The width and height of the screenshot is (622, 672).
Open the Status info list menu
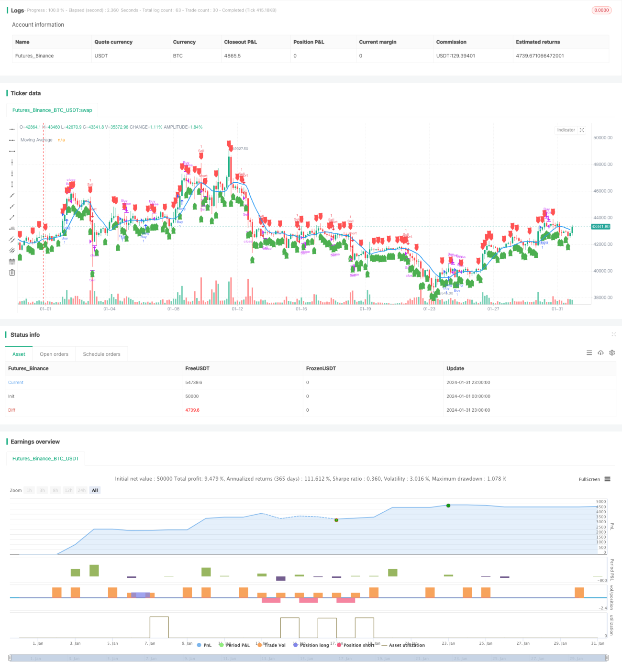tap(589, 353)
